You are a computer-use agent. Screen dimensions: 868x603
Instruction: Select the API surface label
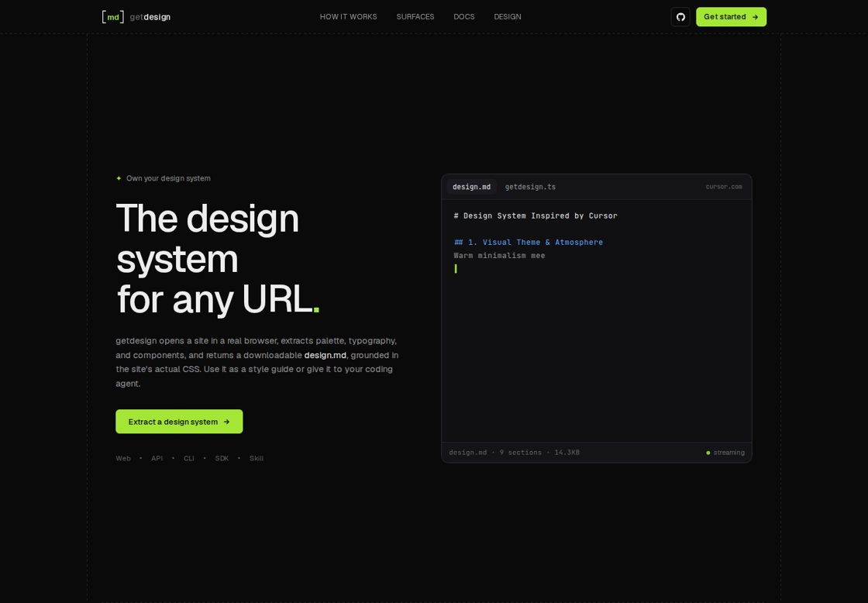click(x=157, y=458)
